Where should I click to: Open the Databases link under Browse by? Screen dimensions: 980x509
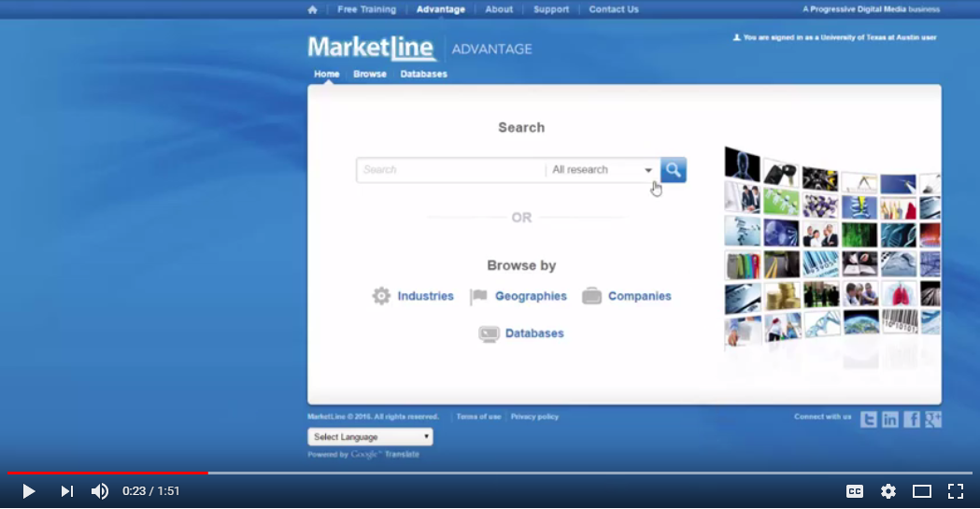[x=534, y=333]
